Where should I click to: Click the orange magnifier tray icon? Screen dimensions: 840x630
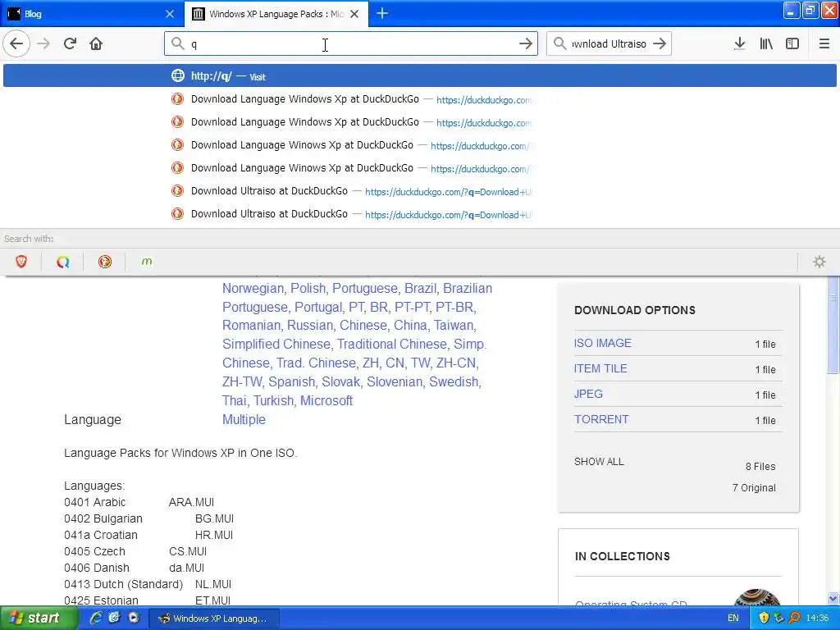794,619
